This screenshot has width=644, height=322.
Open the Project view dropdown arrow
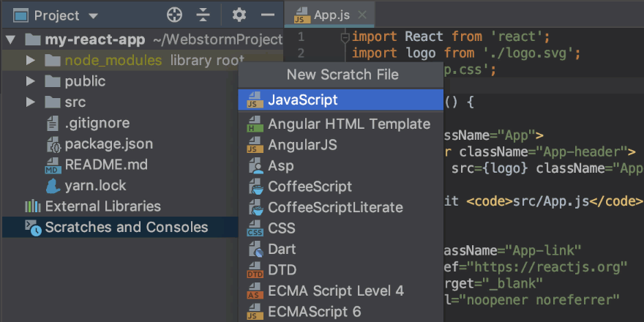pos(93,16)
